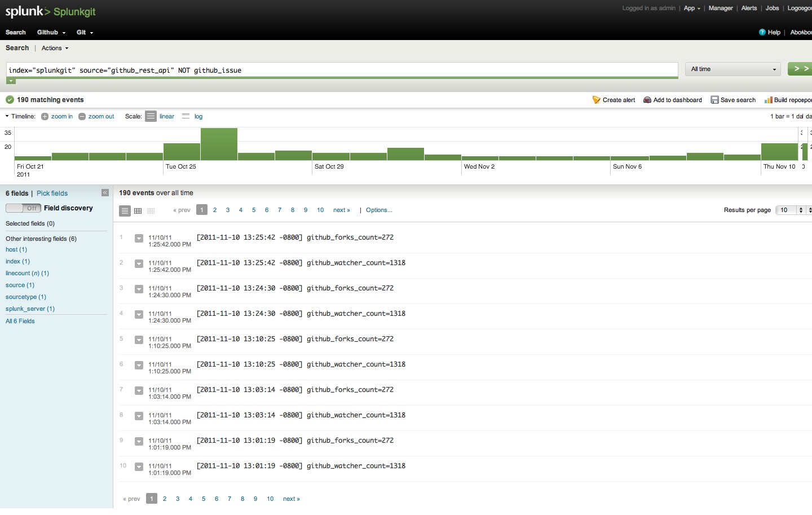
Task: Click All 6 Fields link
Action: [x=20, y=321]
